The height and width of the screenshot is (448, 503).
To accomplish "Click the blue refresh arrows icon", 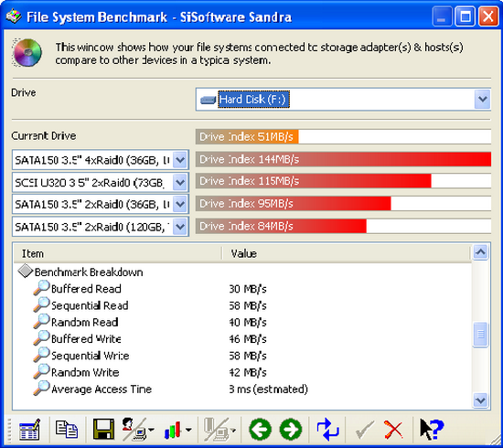I will pyautogui.click(x=327, y=430).
